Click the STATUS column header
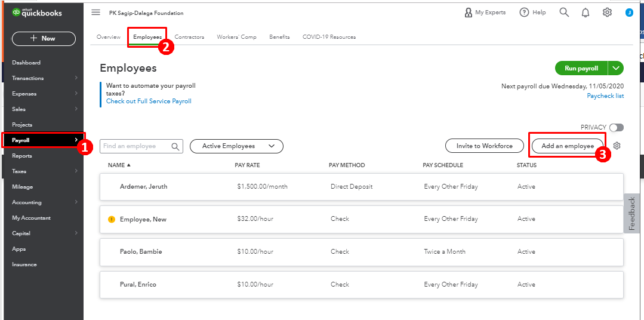Screen dimensions: 644x320 tap(526, 165)
